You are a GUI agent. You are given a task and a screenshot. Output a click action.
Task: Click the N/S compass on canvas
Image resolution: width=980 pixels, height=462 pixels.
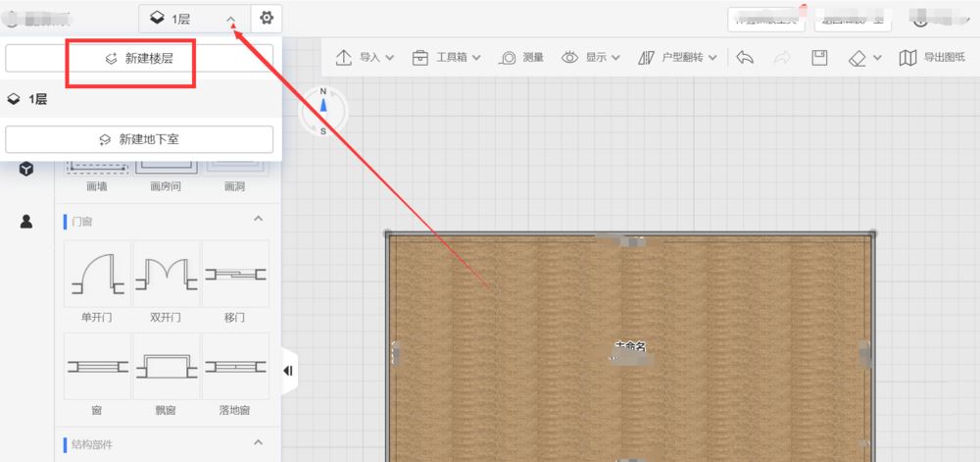pyautogui.click(x=322, y=111)
